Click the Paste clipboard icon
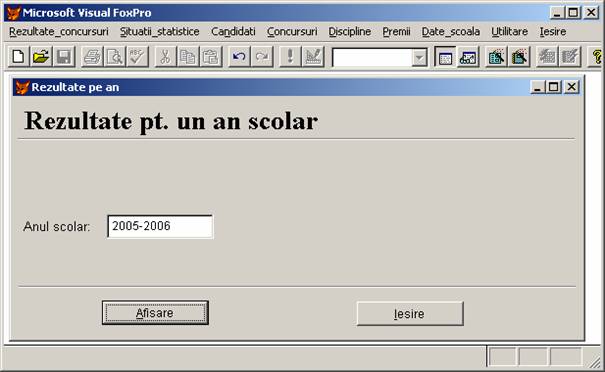The height and width of the screenshot is (372, 605). click(211, 57)
